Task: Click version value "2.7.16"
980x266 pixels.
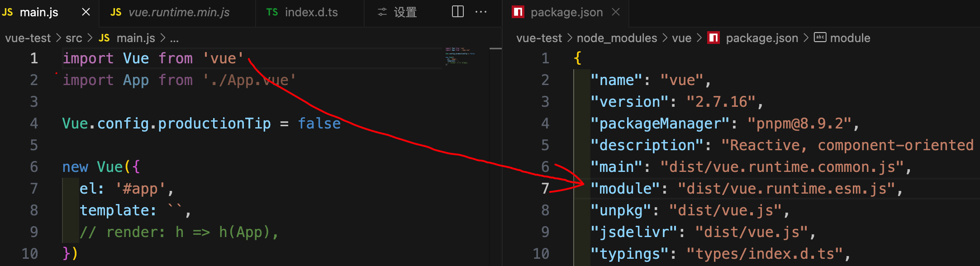Action: pyautogui.click(x=721, y=102)
